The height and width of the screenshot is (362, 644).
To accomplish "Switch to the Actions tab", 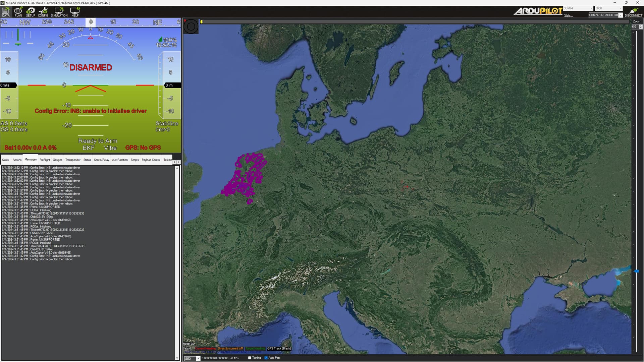I will coord(17,160).
